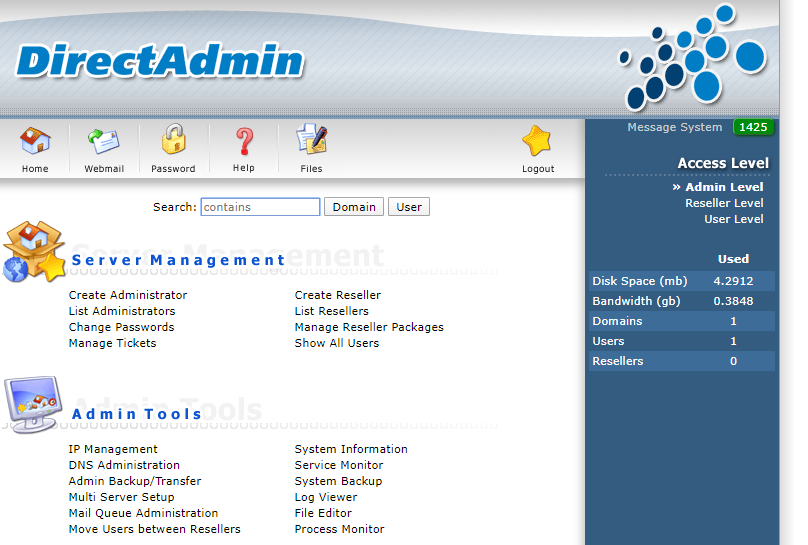Open IP Management link
808x545 pixels.
click(113, 449)
